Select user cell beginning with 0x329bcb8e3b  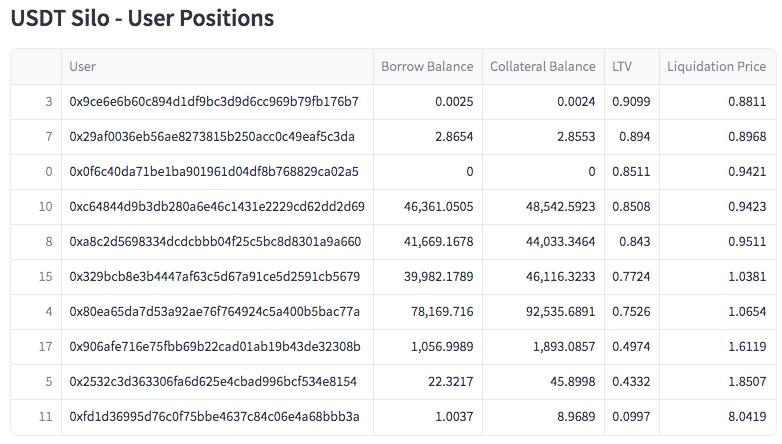[x=215, y=277]
